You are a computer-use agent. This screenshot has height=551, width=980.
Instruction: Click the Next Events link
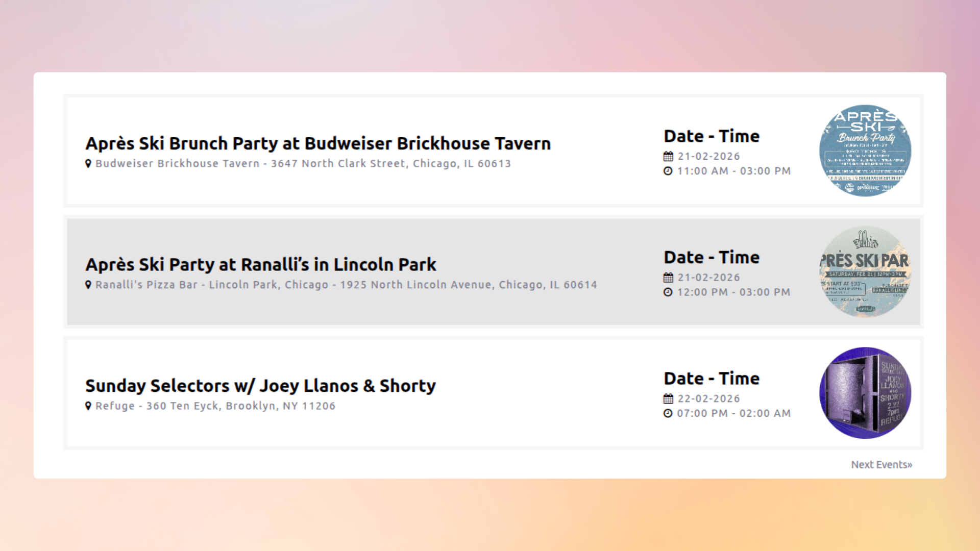pos(881,464)
